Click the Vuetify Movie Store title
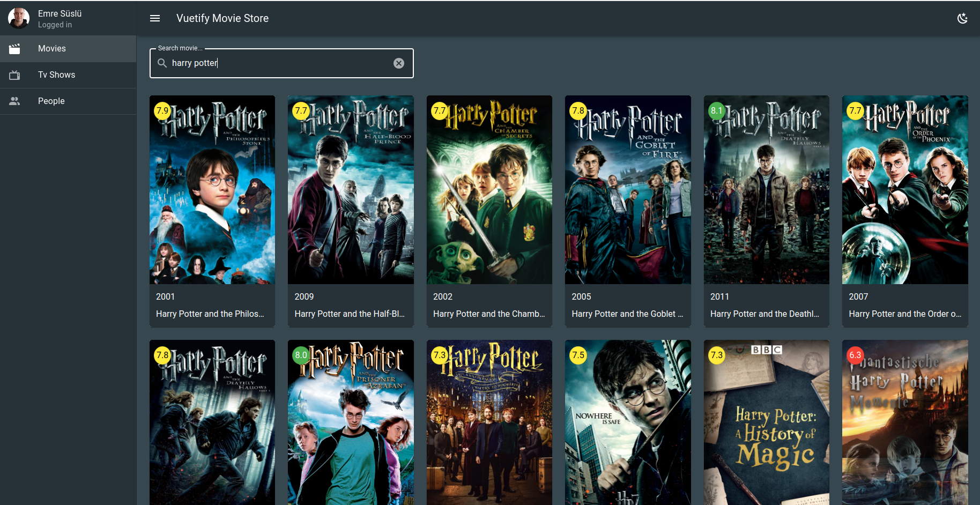The height and width of the screenshot is (505, 980). coord(222,18)
